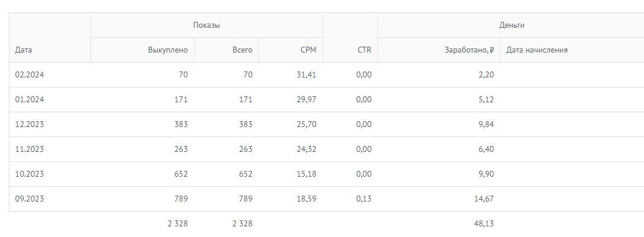The image size is (644, 237).
Task: Select the 09.2023 date row cell
Action: 30,199
